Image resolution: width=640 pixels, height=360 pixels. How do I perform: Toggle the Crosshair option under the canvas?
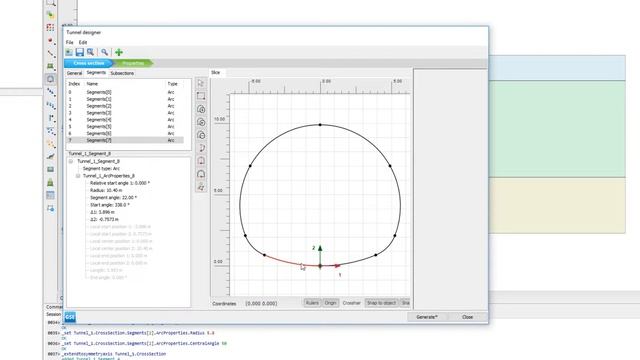click(351, 303)
